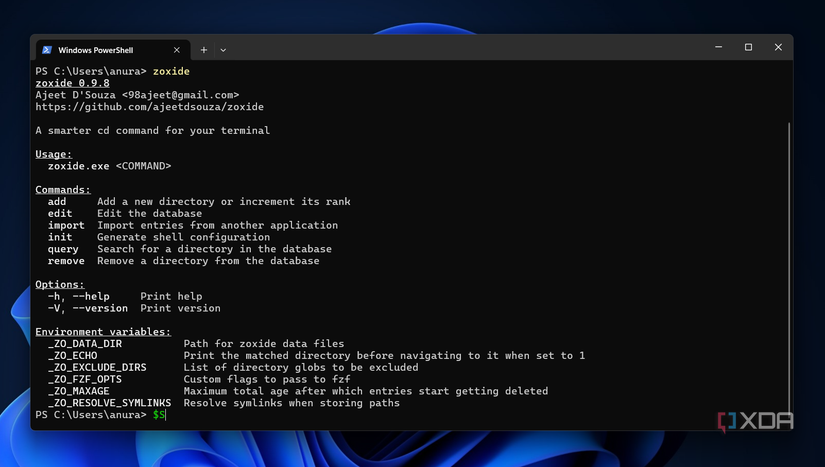Viewport: 825px width, 467px height.
Task: Click the _ZO_MAXAGE variable
Action: pos(78,391)
